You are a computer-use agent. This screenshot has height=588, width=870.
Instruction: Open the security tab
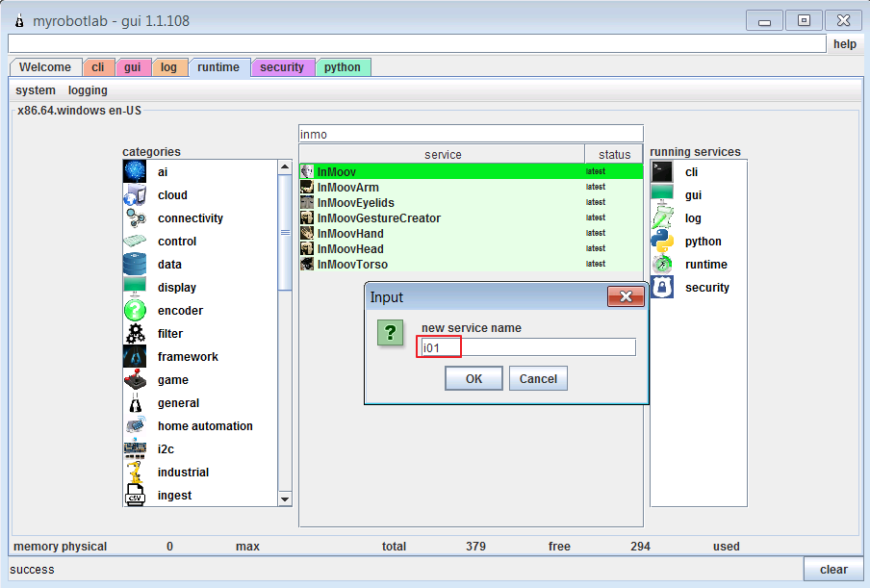tap(282, 67)
